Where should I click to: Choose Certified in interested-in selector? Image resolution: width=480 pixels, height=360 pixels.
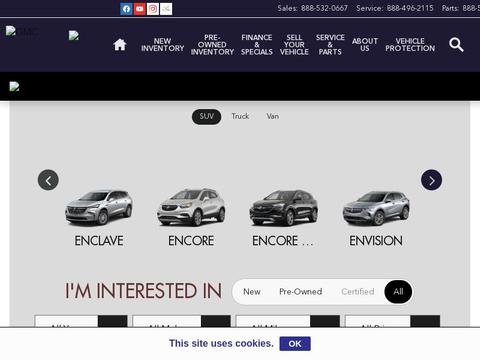[x=358, y=292]
